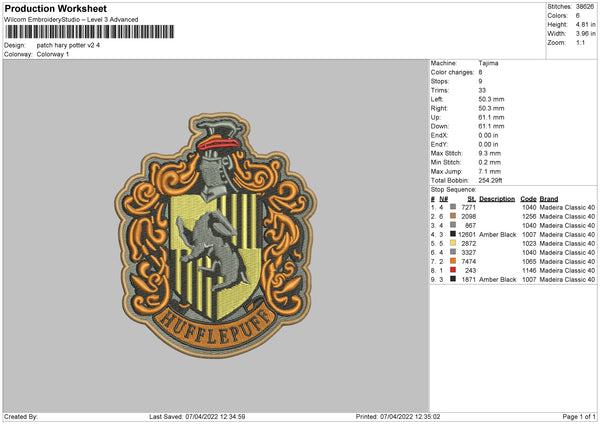Click the Left value 50.3 mm
This screenshot has height=424, width=600.
click(491, 99)
